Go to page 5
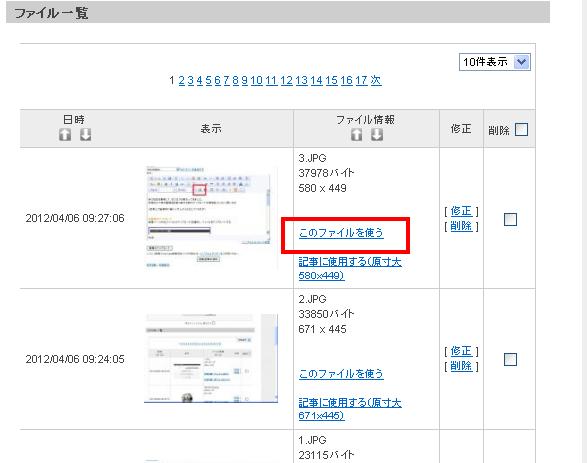The height and width of the screenshot is (463, 587). 209,80
